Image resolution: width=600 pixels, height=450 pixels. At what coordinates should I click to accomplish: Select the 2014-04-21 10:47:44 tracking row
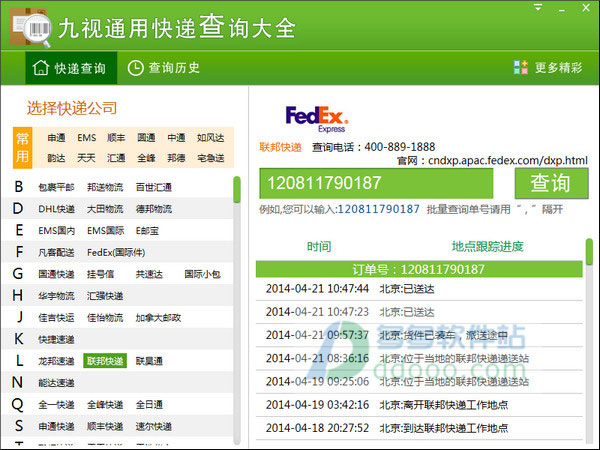tap(419, 289)
